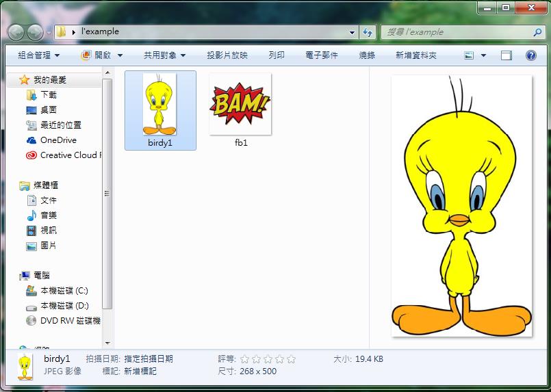Open the 視訊 library
Viewport: 551px width, 392px height.
coord(42,231)
